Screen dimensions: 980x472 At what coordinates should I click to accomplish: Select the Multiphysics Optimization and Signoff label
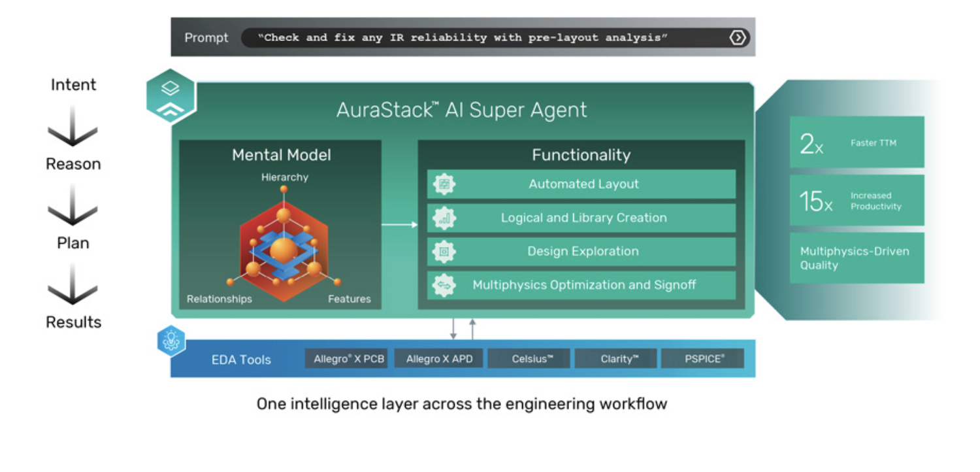pyautogui.click(x=584, y=286)
